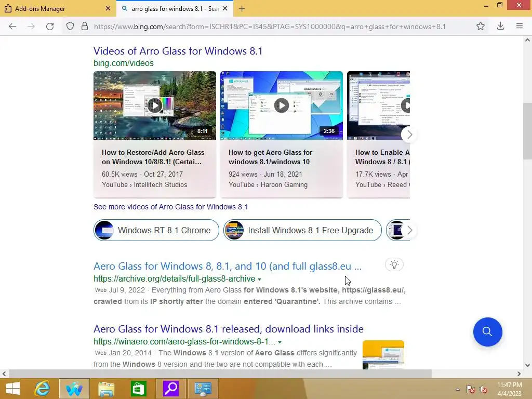Open the Control Panel taskbar icon
The height and width of the screenshot is (399, 532).
(x=203, y=389)
